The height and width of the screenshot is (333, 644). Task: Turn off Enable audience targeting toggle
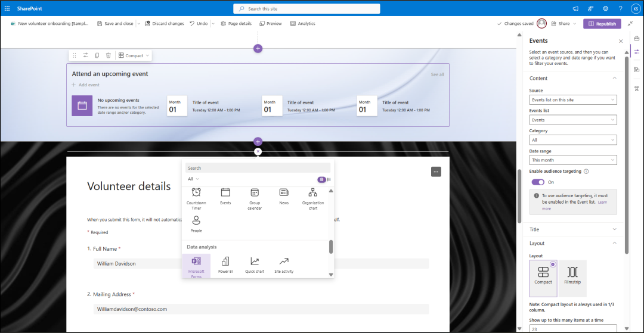click(x=538, y=182)
